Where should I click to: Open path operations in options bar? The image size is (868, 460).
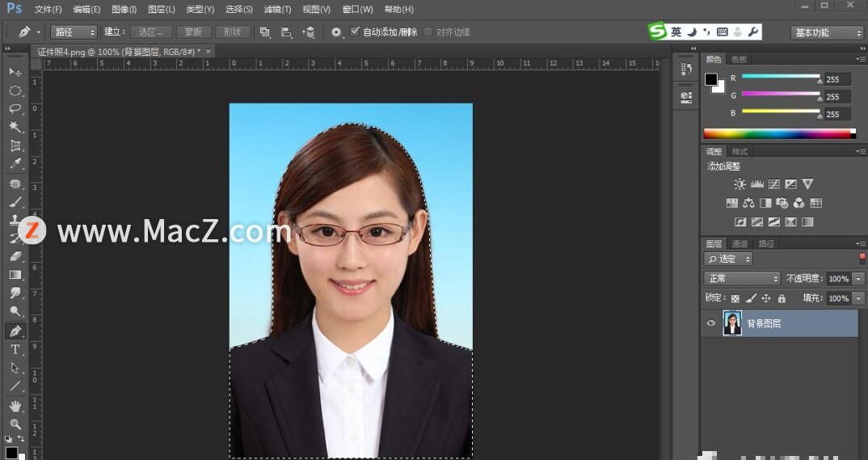[264, 32]
